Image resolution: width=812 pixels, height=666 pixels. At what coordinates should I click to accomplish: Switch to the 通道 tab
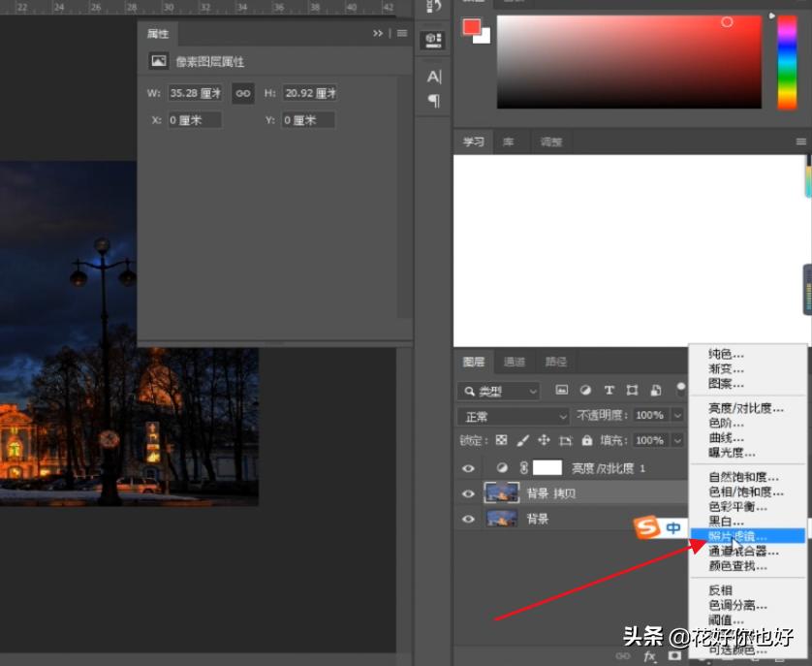coord(515,362)
